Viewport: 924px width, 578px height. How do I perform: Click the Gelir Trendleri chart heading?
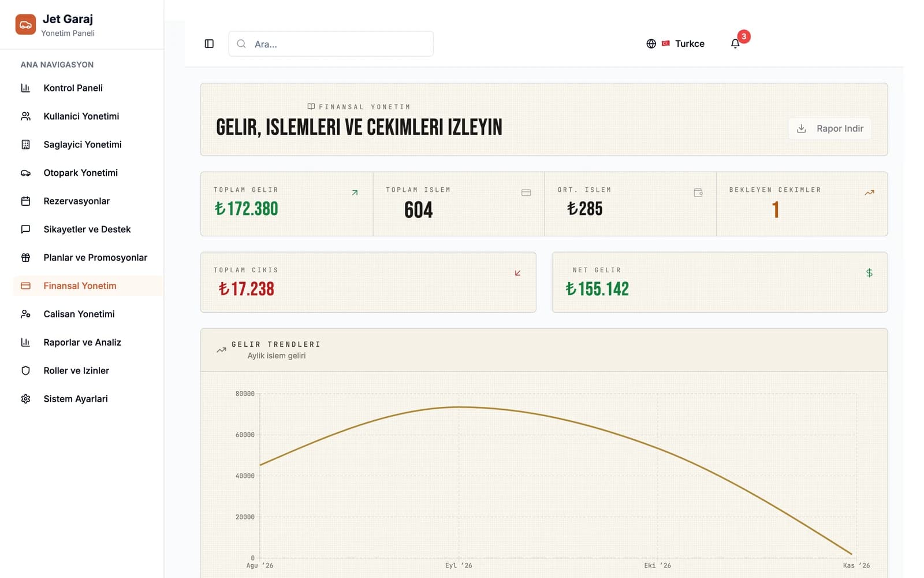276,344
